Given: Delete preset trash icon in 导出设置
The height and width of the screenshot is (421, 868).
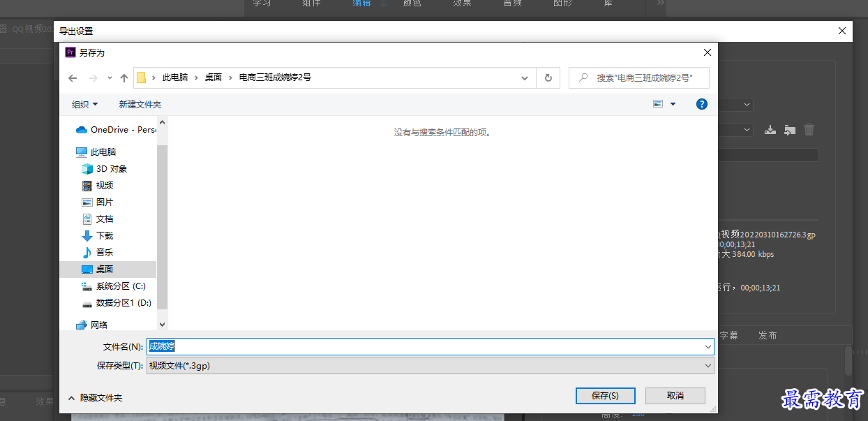Looking at the screenshot, I should (x=809, y=129).
